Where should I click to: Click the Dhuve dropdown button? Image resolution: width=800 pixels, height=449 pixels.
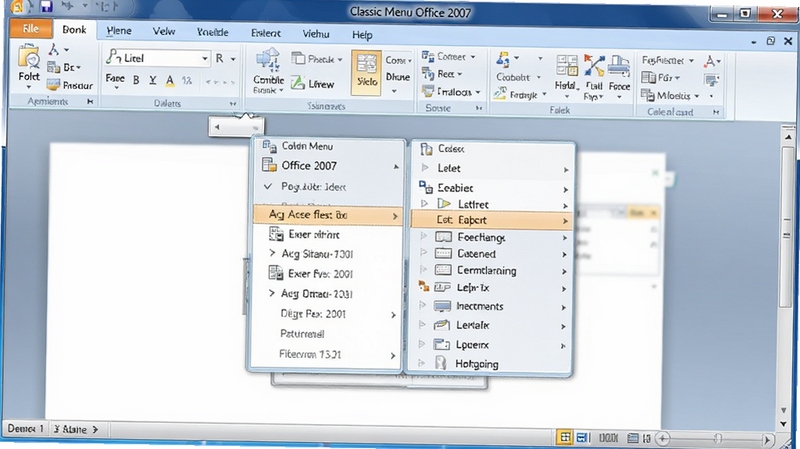click(398, 82)
